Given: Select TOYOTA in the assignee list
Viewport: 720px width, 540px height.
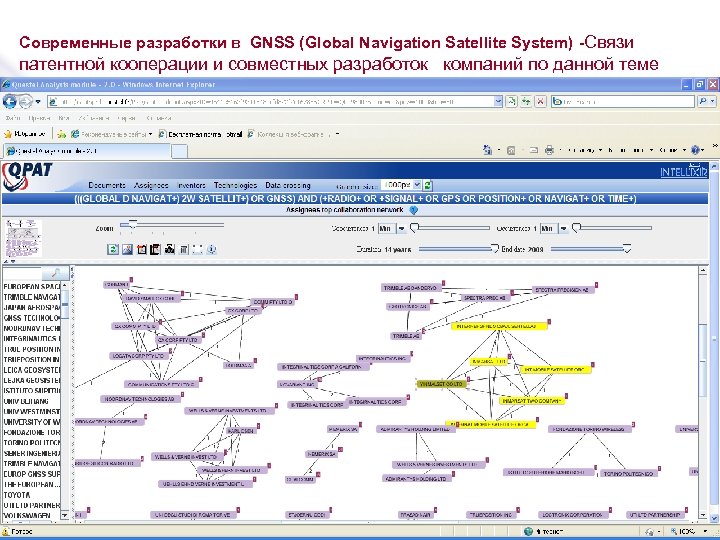Looking at the screenshot, I should point(17,495).
